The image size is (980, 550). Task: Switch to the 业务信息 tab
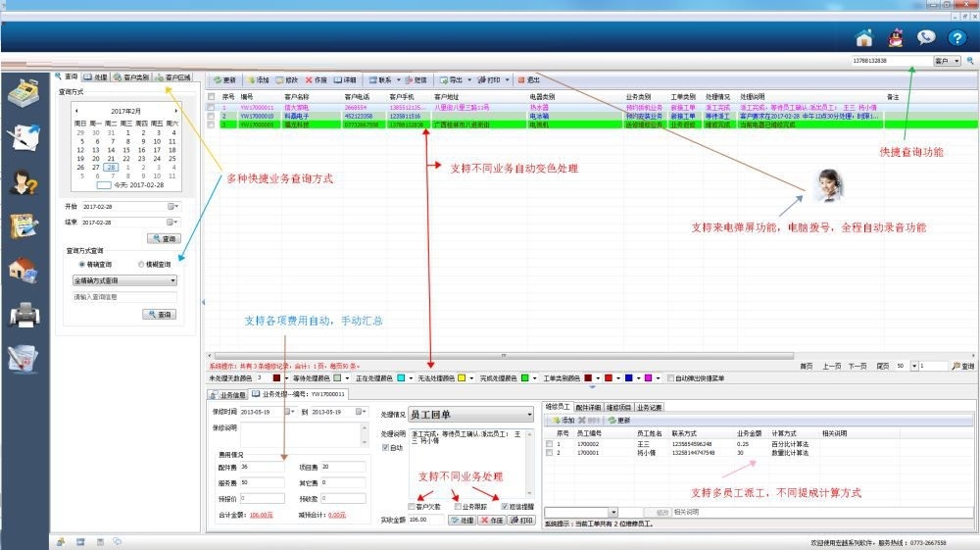point(228,395)
